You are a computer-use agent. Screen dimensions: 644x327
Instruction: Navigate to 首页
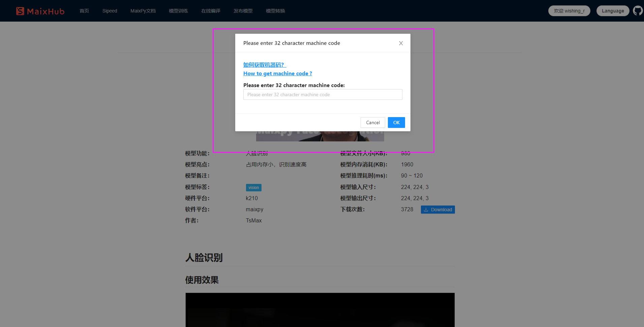pyautogui.click(x=84, y=10)
